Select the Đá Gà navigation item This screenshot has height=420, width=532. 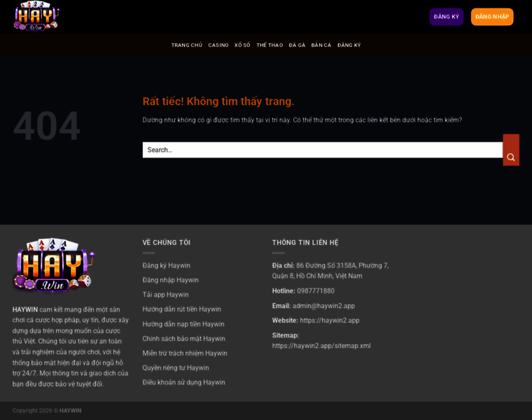[297, 45]
